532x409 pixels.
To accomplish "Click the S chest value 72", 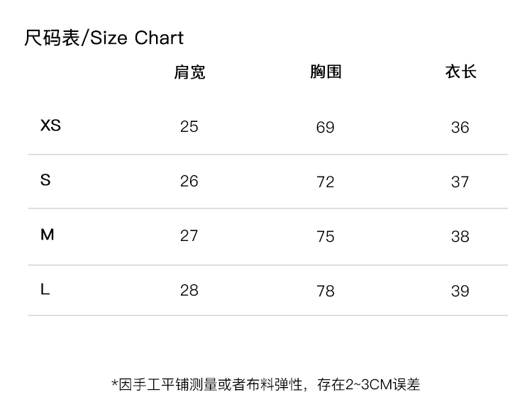I will (x=326, y=182).
